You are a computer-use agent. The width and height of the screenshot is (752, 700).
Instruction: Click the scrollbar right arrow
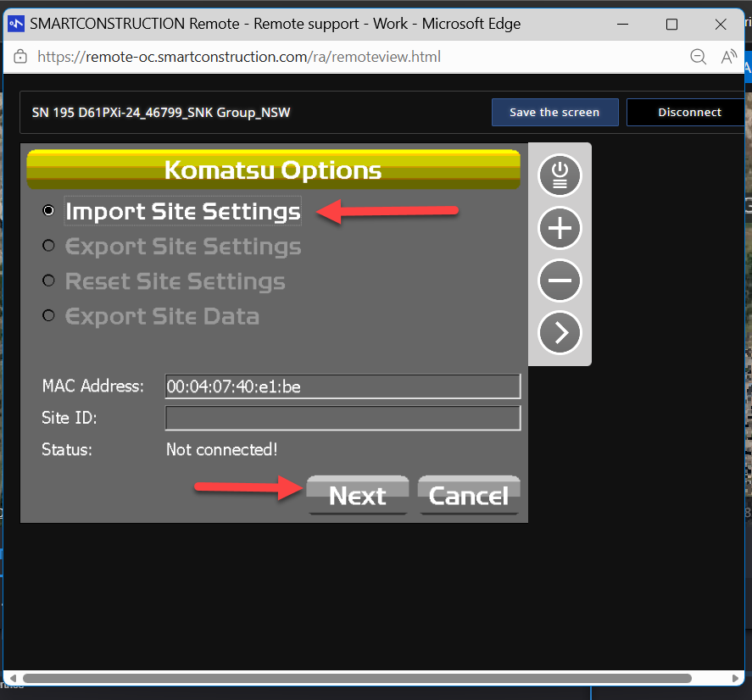click(x=735, y=678)
